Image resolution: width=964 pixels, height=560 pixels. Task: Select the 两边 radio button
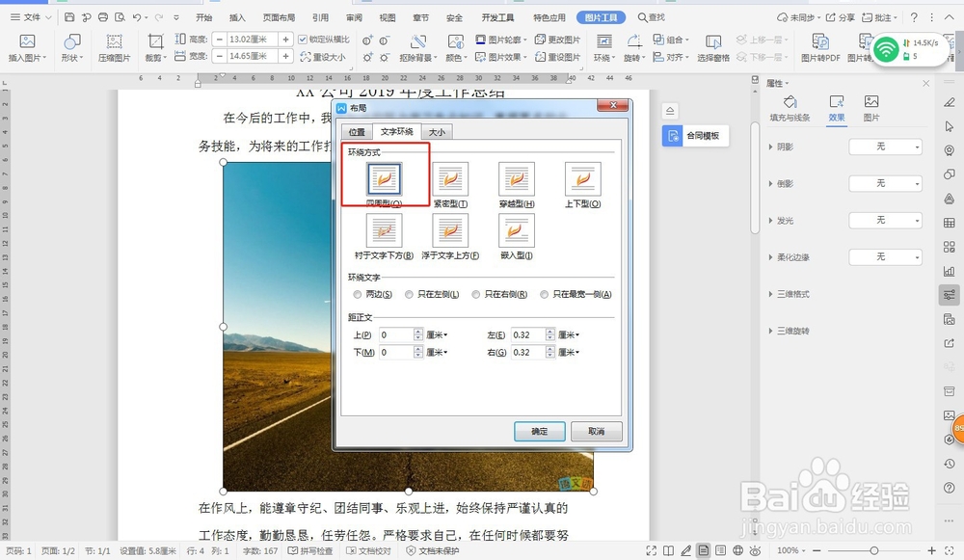coord(358,294)
